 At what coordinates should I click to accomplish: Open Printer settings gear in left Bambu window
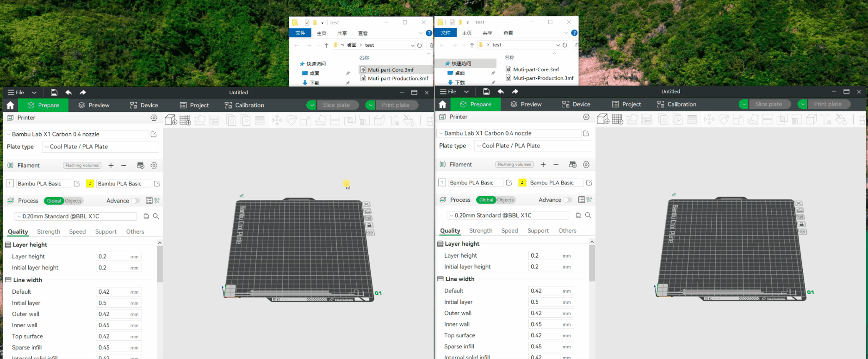pyautogui.click(x=154, y=118)
